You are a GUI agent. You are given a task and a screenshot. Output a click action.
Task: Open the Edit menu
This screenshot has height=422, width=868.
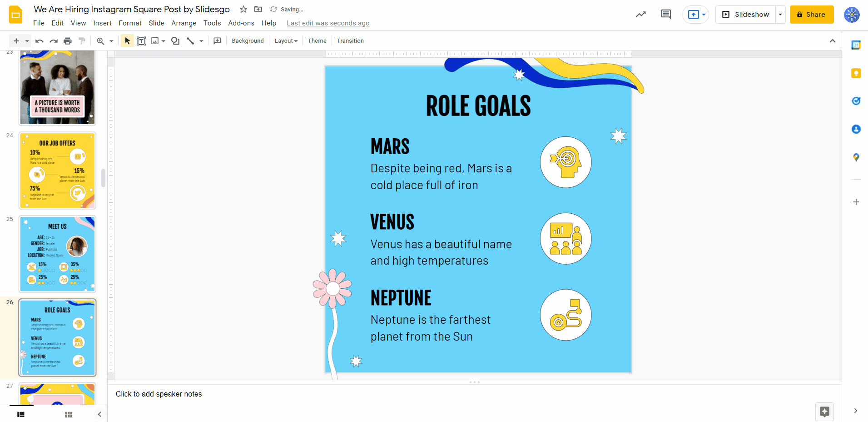57,23
